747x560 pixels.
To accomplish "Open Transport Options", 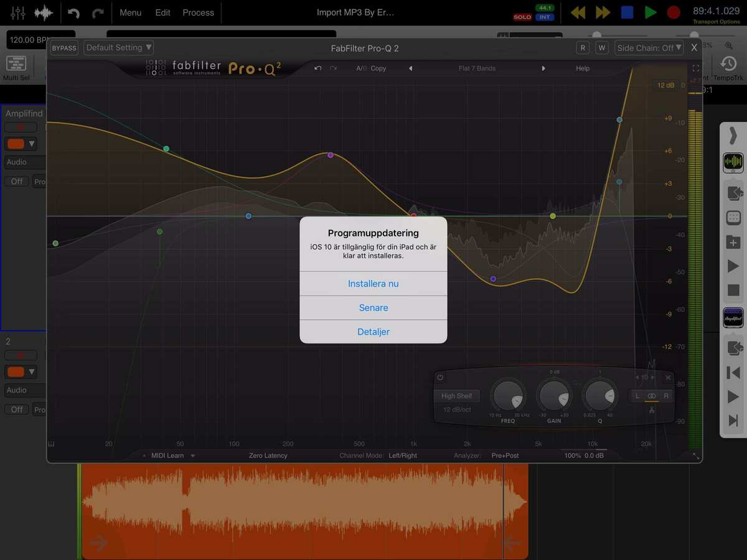I will (716, 22).
